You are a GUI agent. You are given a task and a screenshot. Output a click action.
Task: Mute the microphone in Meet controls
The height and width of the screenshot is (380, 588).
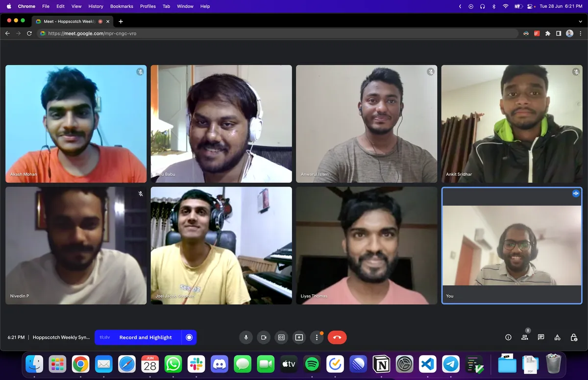(x=246, y=337)
